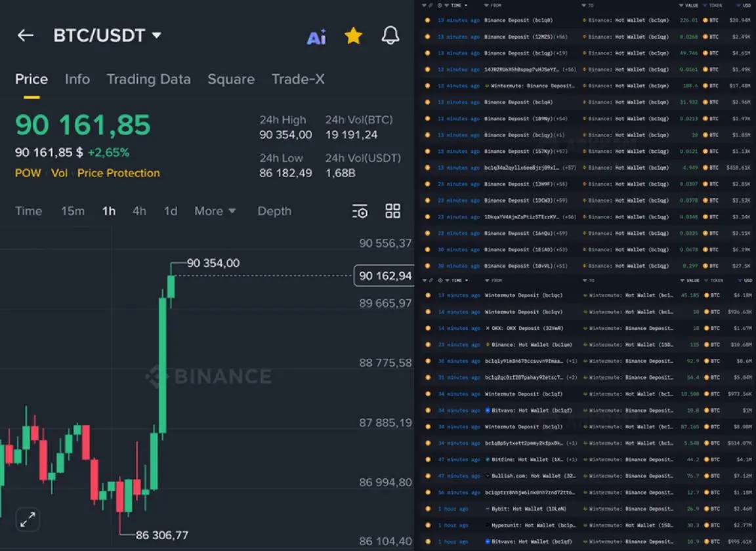Click the 24h High value 90 354,00
This screenshot has height=551, width=756.
click(285, 135)
